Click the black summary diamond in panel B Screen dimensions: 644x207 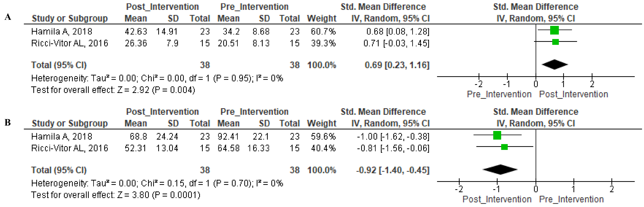pyautogui.click(x=500, y=169)
